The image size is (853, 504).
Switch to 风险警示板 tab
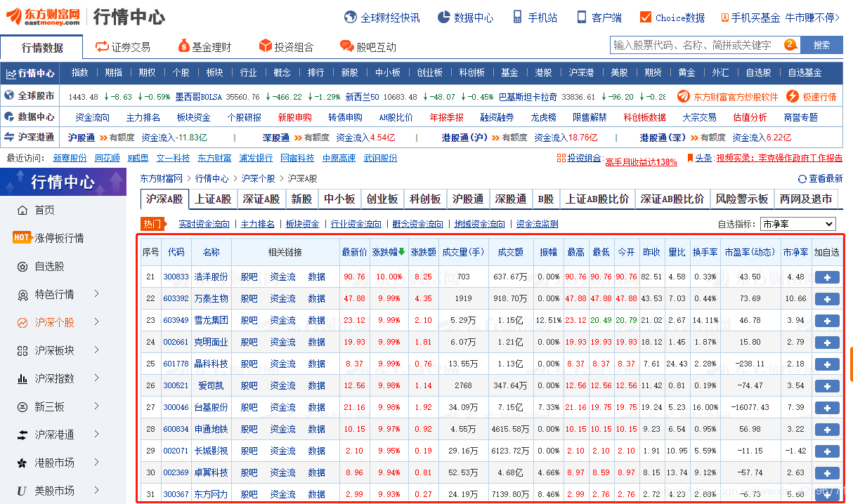(742, 199)
